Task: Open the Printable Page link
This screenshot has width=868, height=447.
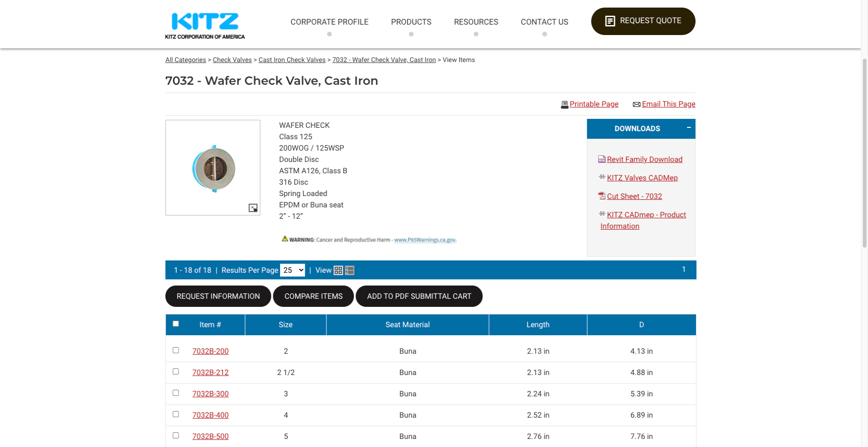Action: tap(594, 104)
